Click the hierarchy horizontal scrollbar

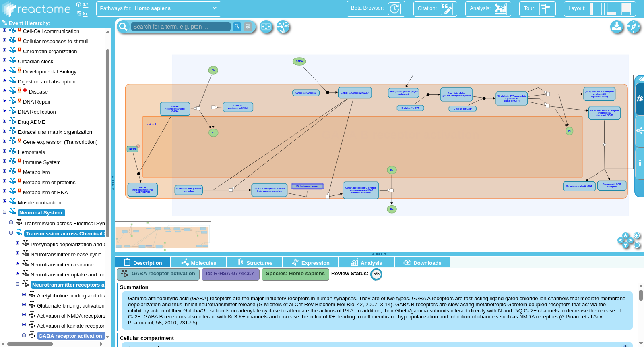click(30, 344)
